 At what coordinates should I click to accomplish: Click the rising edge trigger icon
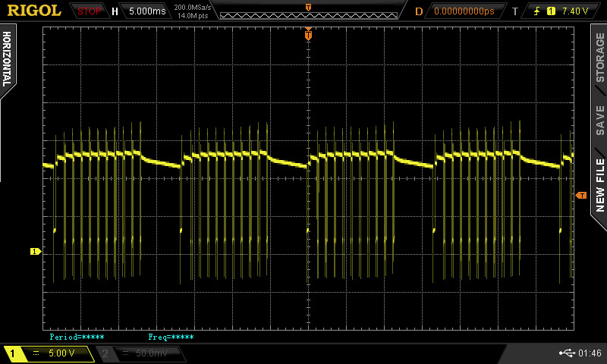pos(535,11)
